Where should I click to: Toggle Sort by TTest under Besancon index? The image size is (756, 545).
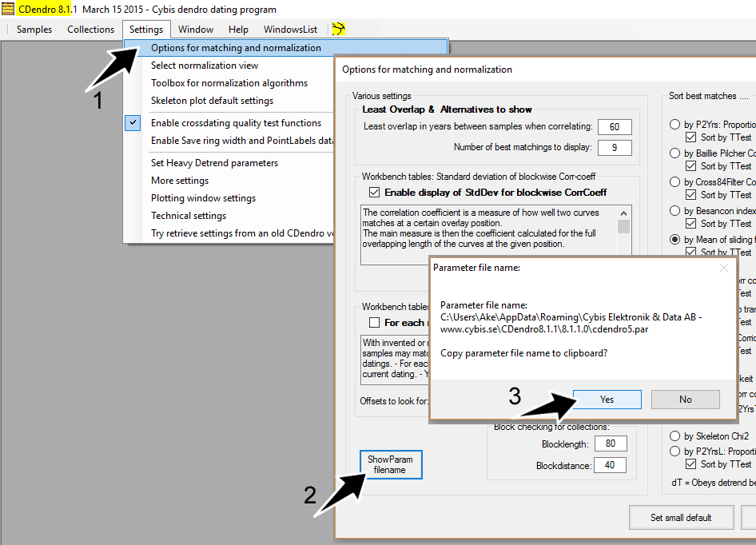pyautogui.click(x=691, y=224)
